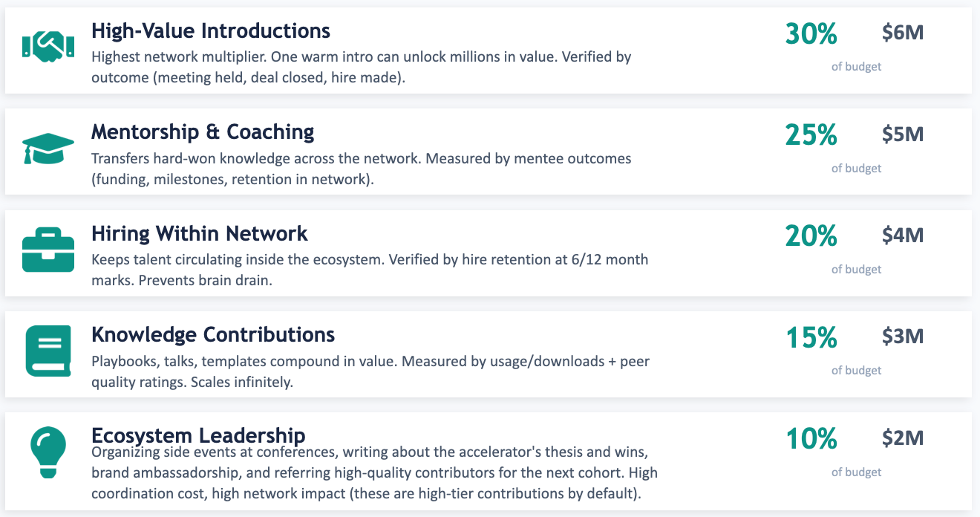Screen dimensions: 980x517
Task: Select the Mentorship & Coaching heading
Action: [x=203, y=131]
